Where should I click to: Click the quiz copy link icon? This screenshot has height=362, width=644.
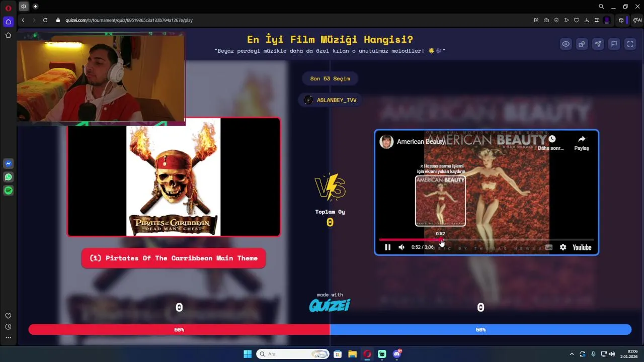click(582, 44)
